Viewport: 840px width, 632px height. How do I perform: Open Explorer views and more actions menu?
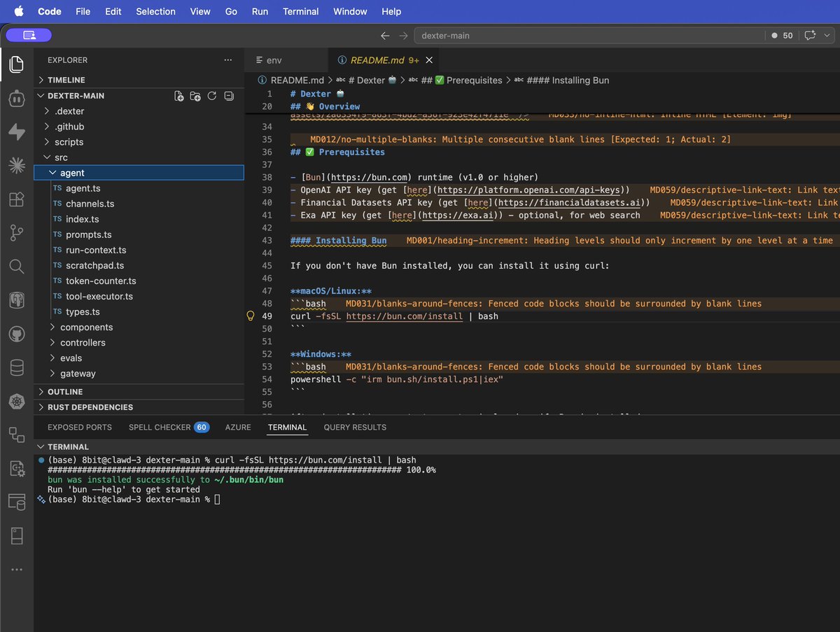228,60
